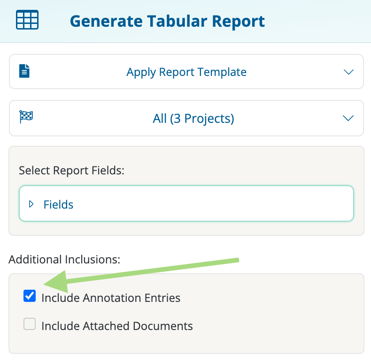The image size is (371, 360).
Task: Click the Include Attached Documents label text
Action: click(117, 326)
